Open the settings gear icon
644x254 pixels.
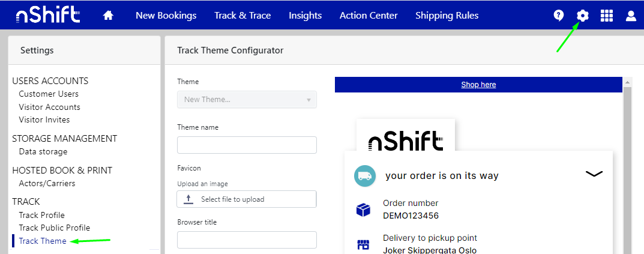point(582,16)
